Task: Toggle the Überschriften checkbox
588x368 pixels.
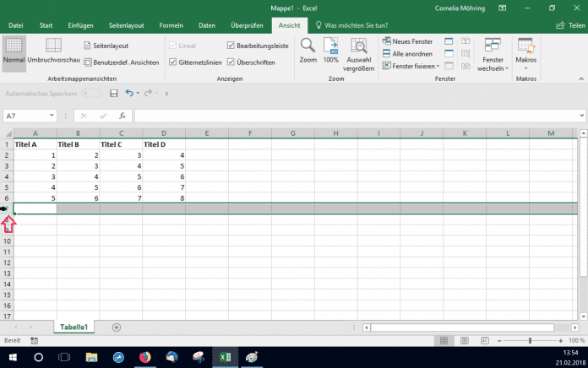Action: 231,62
